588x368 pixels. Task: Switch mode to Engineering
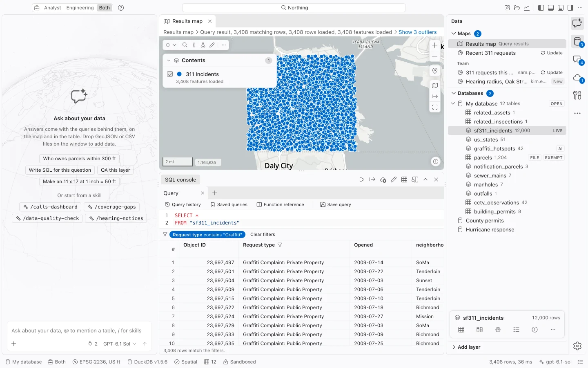coord(80,8)
